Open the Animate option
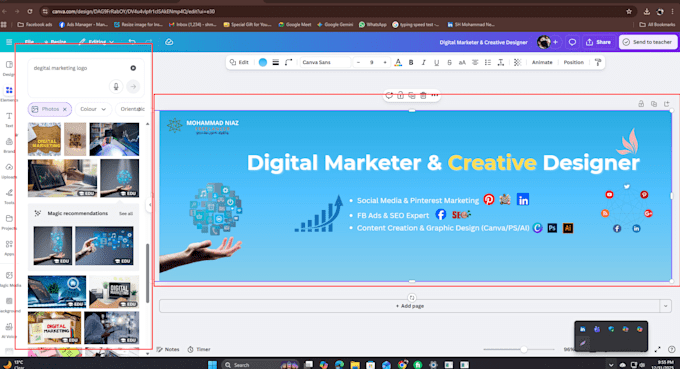Viewport: 680px width, 369px height. (x=542, y=62)
